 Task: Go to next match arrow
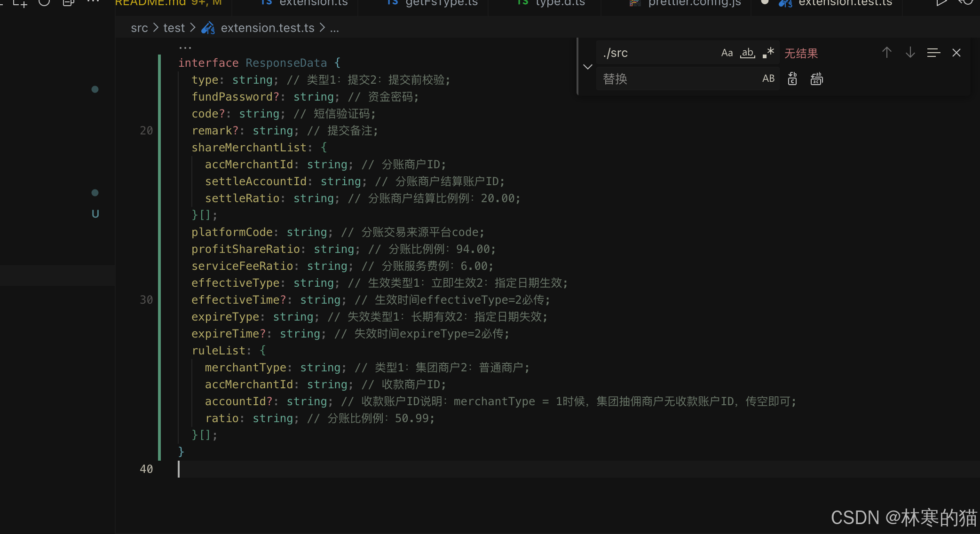[x=910, y=53]
